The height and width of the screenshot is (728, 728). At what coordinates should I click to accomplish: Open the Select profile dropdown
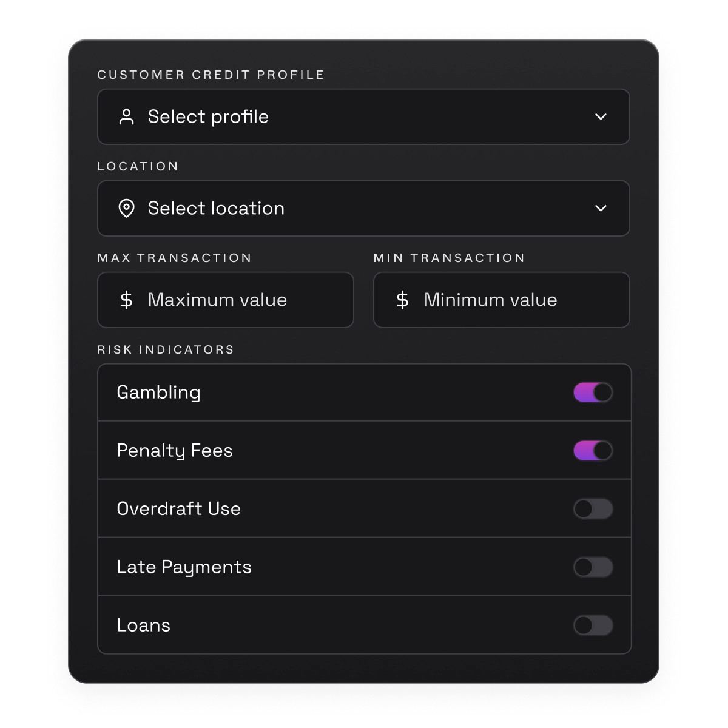click(x=363, y=117)
